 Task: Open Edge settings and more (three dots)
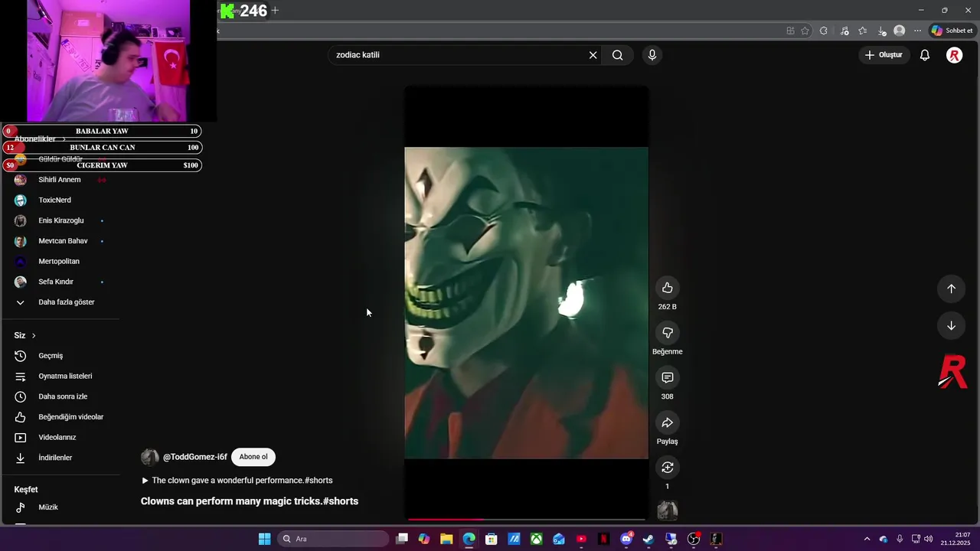(917, 31)
